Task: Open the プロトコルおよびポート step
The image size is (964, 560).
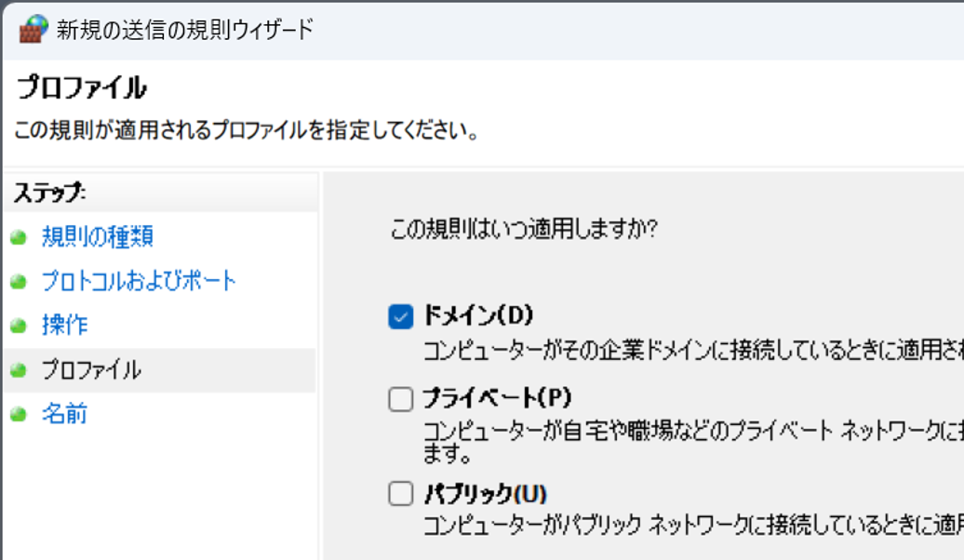Action: pyautogui.click(x=139, y=281)
